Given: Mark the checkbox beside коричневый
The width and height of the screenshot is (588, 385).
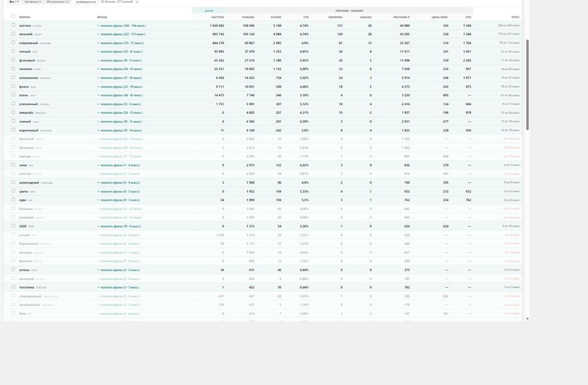Looking at the screenshot, I should click(x=13, y=130).
